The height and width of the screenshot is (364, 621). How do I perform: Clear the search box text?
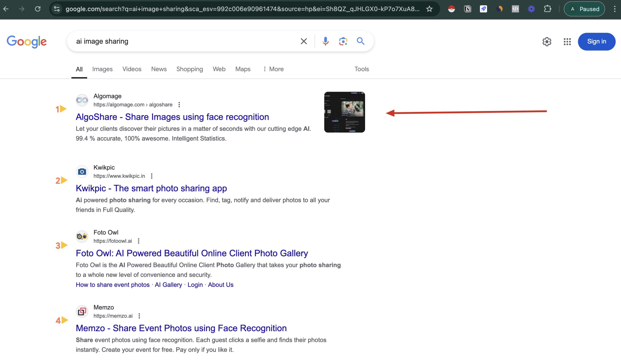[x=304, y=41]
